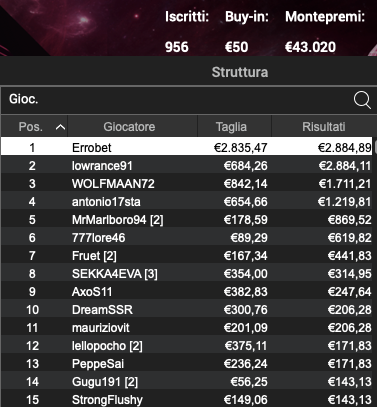The width and height of the screenshot is (377, 407).
Task: Select MrMarlboro94 [2] entry
Action: (187, 220)
